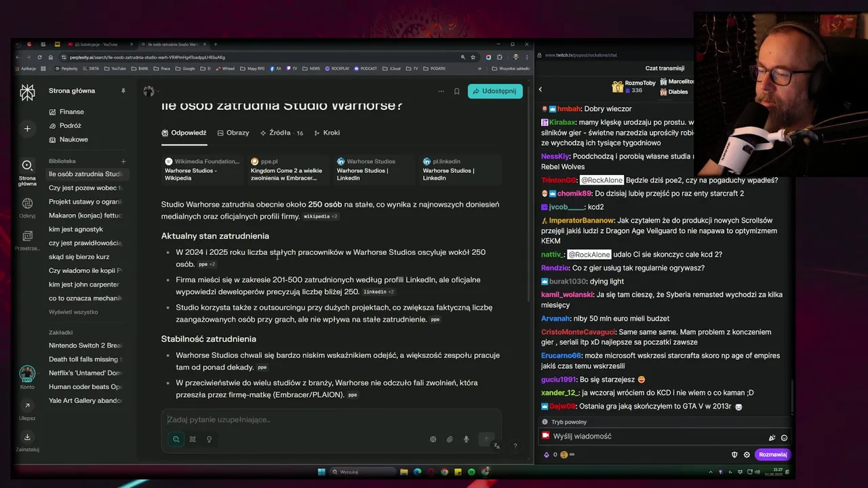The height and width of the screenshot is (488, 868).
Task: Open the Konto avatar in sidebar
Action: (27, 373)
